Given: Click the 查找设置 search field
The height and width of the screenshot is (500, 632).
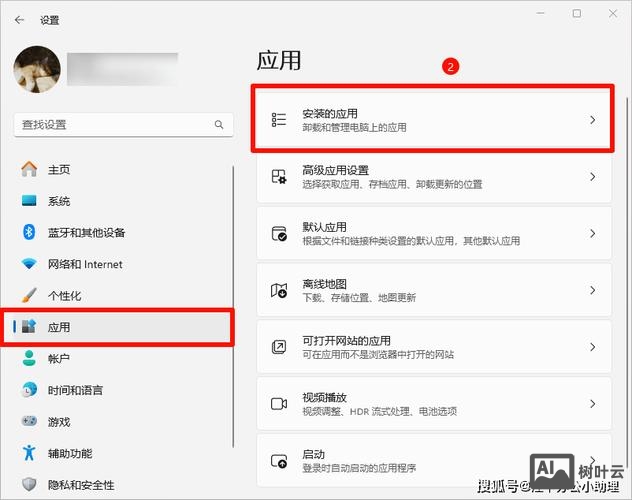Looking at the screenshot, I should [x=123, y=124].
